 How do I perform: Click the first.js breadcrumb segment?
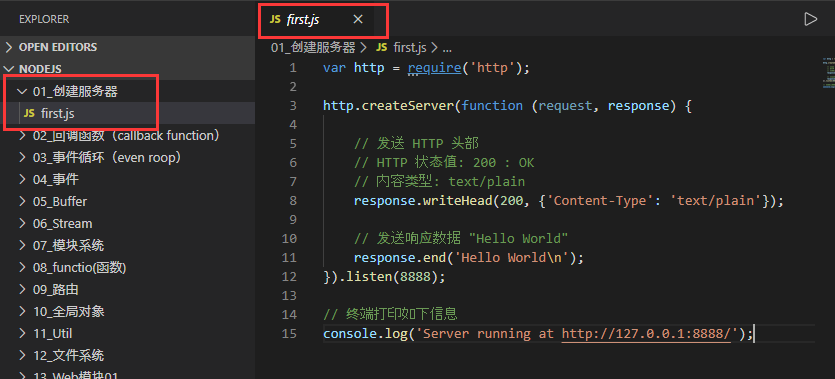click(410, 47)
